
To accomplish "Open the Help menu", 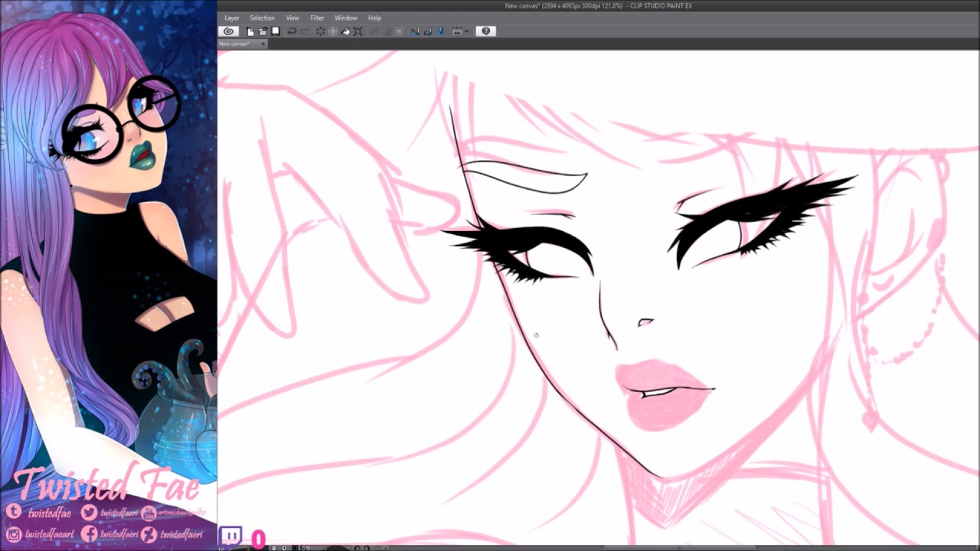I will (x=374, y=18).
